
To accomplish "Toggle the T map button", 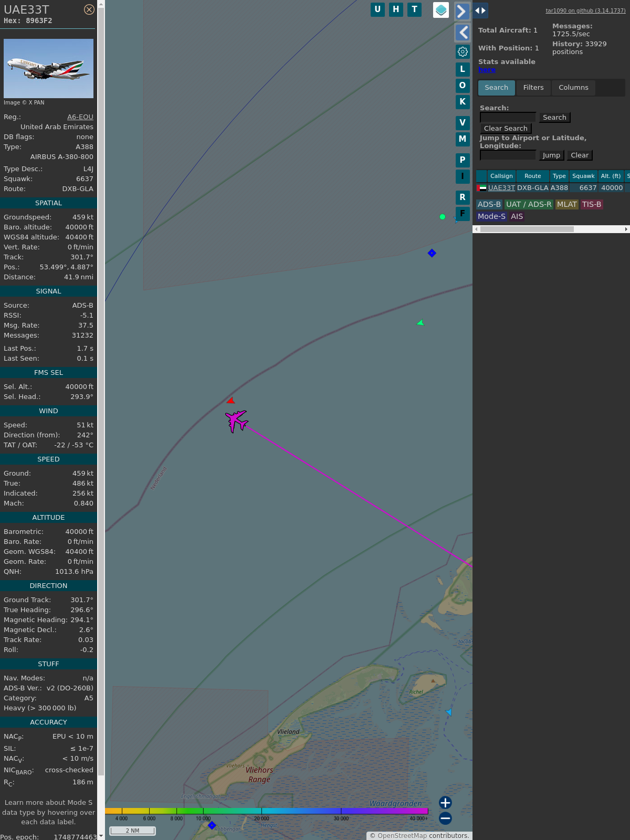I will [415, 9].
